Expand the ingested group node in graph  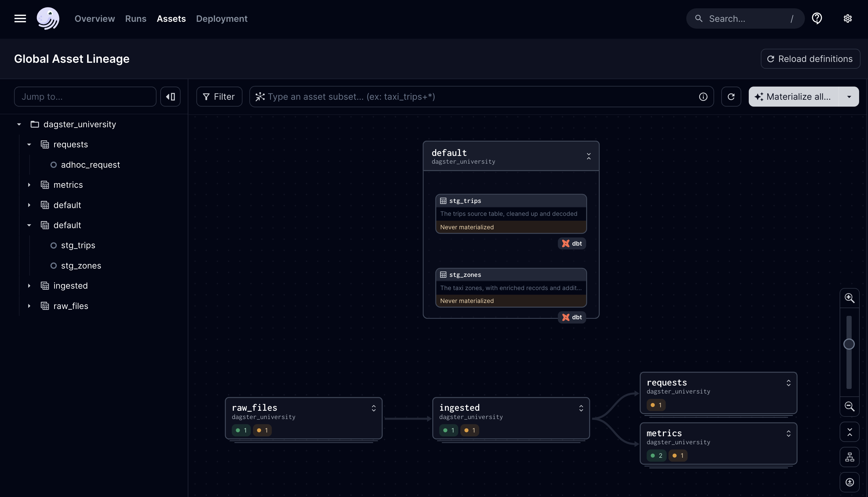(581, 408)
